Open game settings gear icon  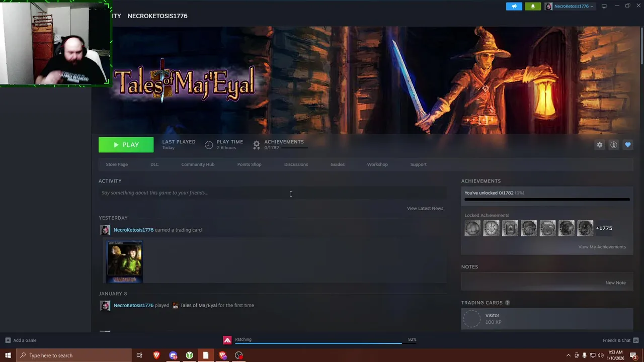tap(600, 145)
